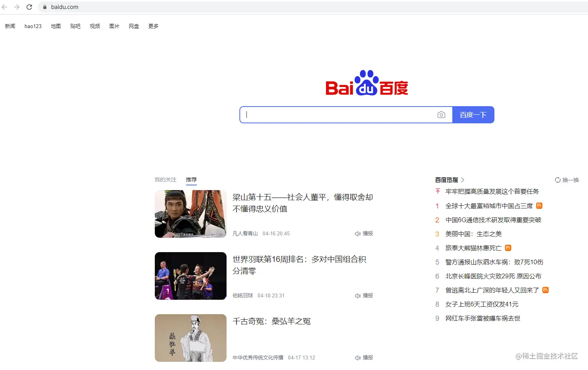Open the hao123 navigation link

(x=33, y=26)
